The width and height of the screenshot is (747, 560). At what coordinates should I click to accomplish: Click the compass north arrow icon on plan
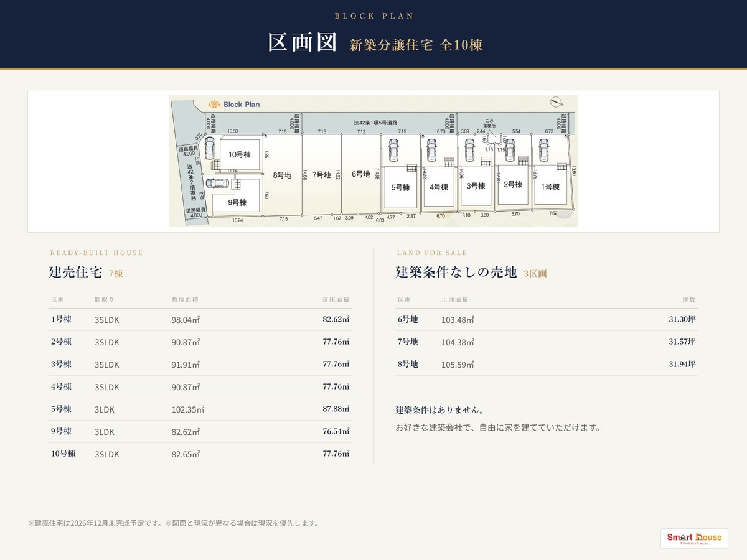(557, 102)
